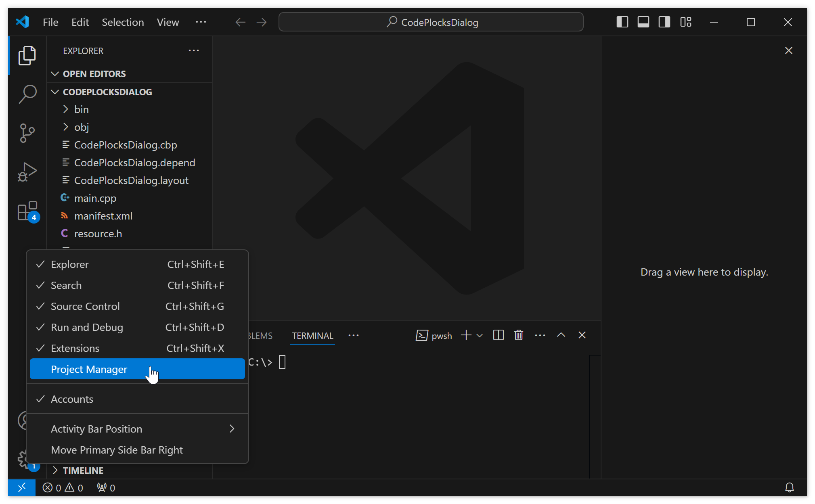Toggle Secondary Side Bar layout icon
815x504 pixels.
click(x=664, y=22)
